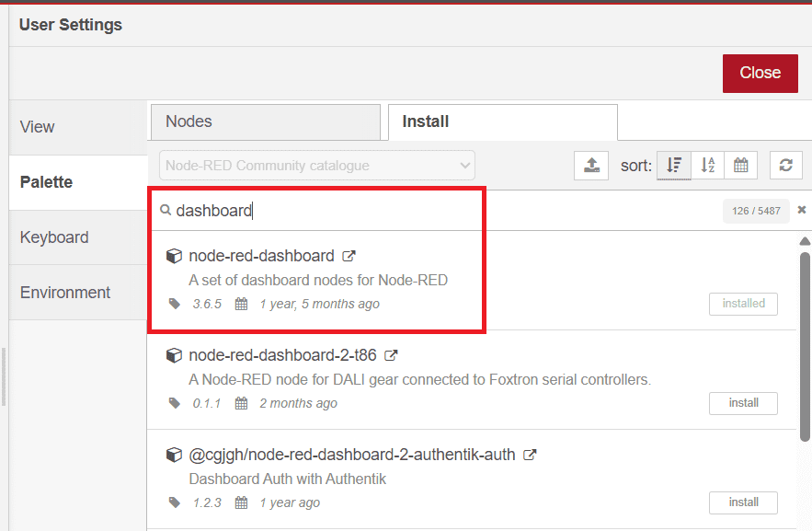
Task: Switch to the Install tab
Action: tap(502, 121)
